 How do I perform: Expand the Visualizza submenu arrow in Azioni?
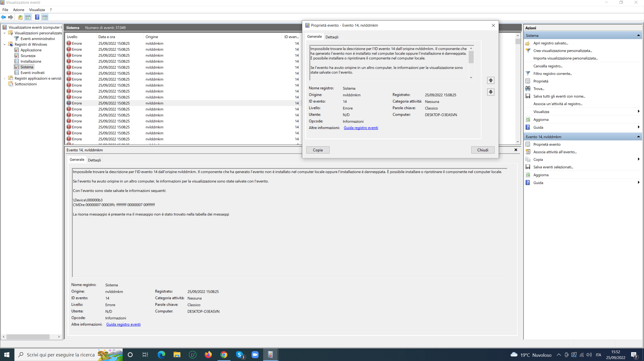pos(638,111)
